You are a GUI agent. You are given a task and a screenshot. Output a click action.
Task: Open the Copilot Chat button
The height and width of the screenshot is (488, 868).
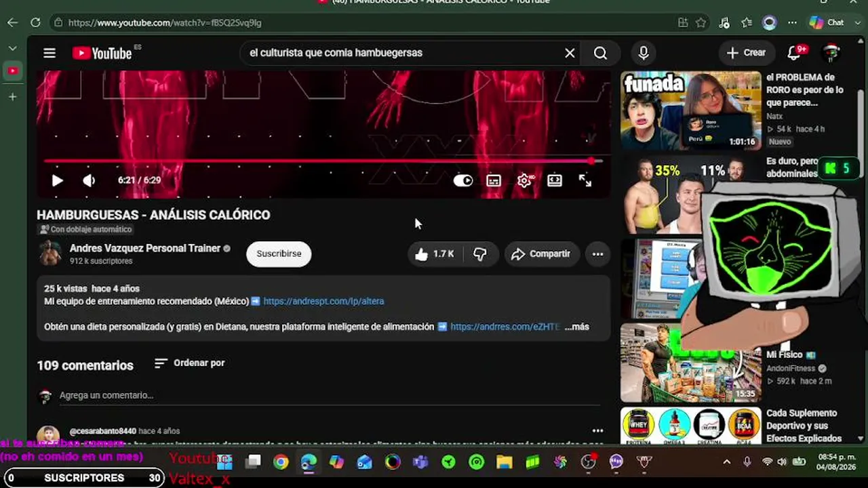(827, 22)
